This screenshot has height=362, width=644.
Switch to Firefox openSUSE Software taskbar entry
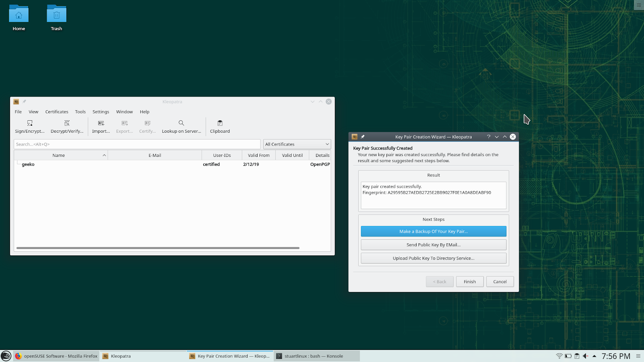coord(56,356)
